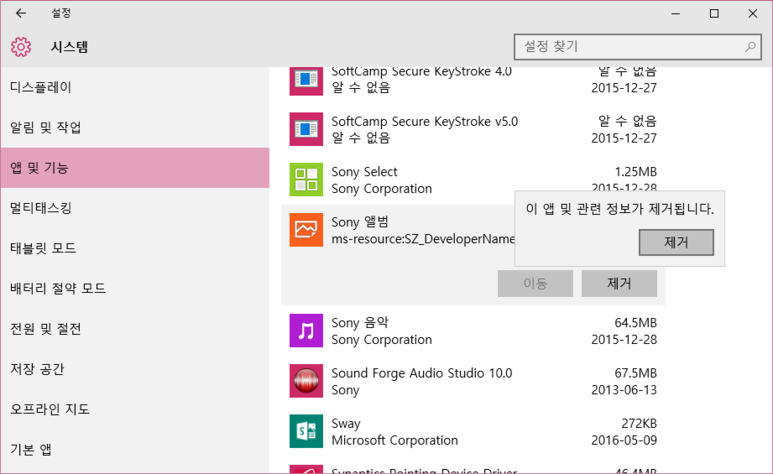Click the 272KB size value
The width and height of the screenshot is (773, 474).
[639, 423]
